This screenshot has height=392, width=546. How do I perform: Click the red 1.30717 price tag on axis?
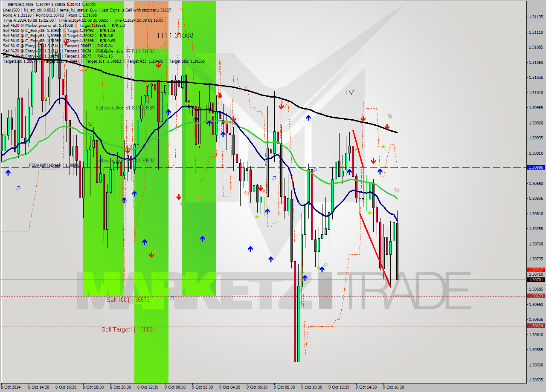tap(536, 270)
